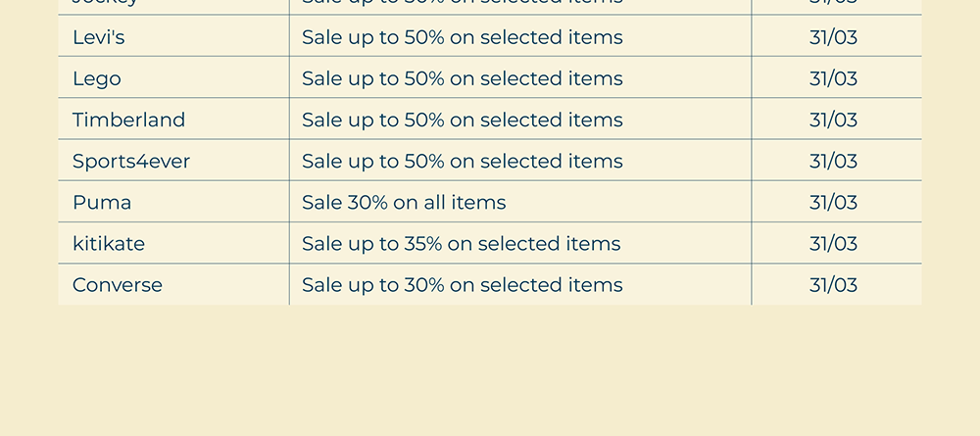980x436 pixels.
Task: Open the kitikate brand entry
Action: 109,243
